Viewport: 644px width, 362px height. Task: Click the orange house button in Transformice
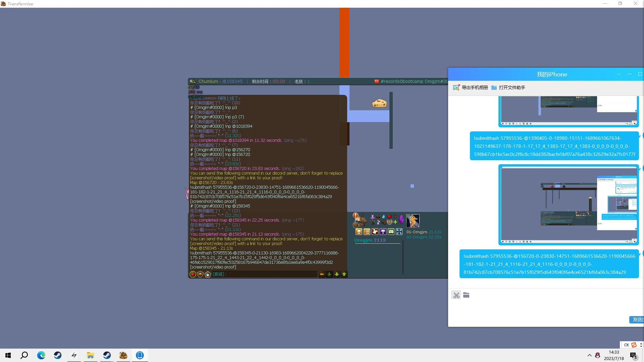tap(359, 232)
